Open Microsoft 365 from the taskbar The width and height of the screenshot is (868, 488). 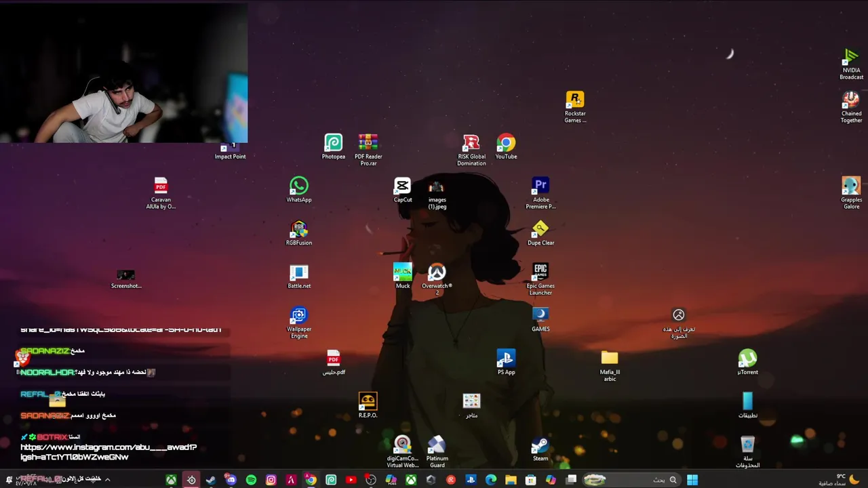click(x=391, y=480)
